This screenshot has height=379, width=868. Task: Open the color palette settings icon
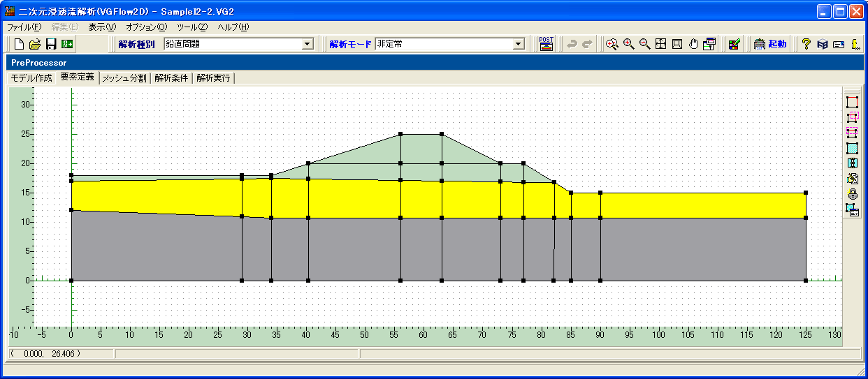(734, 44)
